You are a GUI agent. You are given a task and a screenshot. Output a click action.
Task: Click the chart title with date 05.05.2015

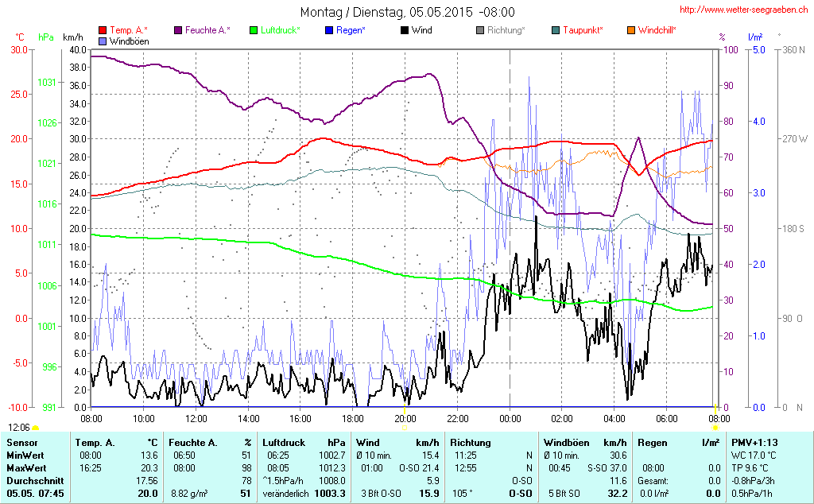point(407,12)
